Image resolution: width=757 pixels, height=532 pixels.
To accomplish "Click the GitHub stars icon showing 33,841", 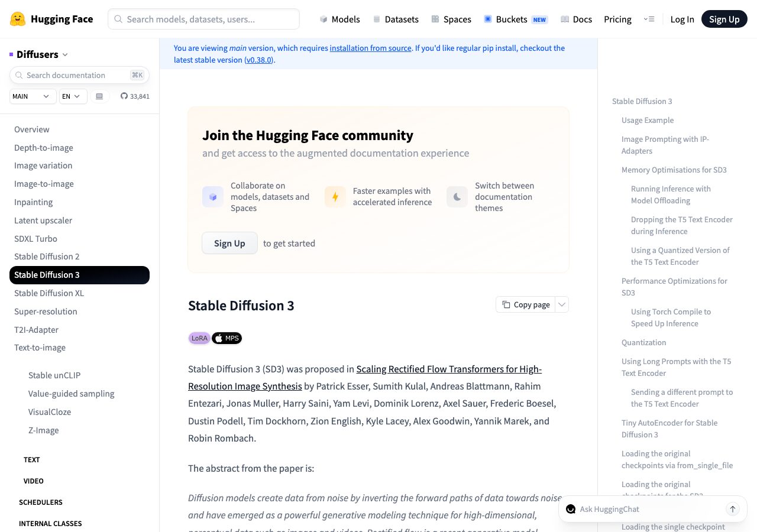I will pos(124,96).
